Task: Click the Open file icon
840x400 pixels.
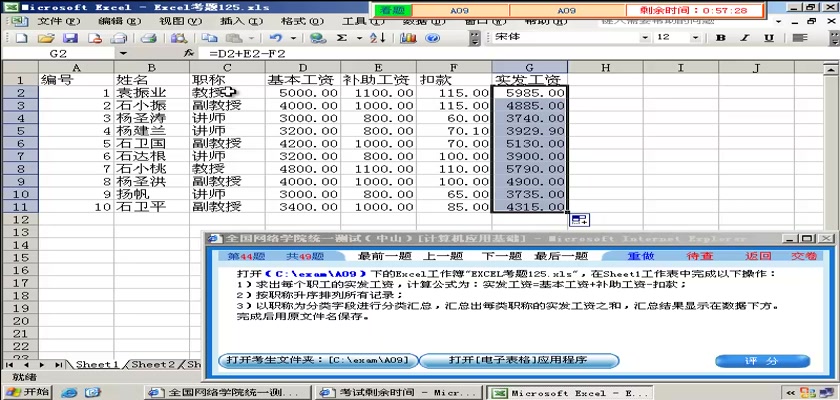Action: (x=46, y=38)
